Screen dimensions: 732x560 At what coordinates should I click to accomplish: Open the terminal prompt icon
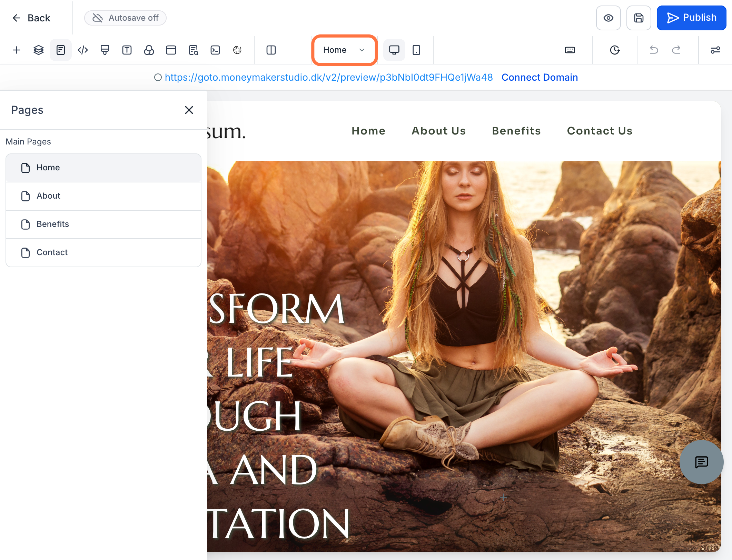click(215, 50)
